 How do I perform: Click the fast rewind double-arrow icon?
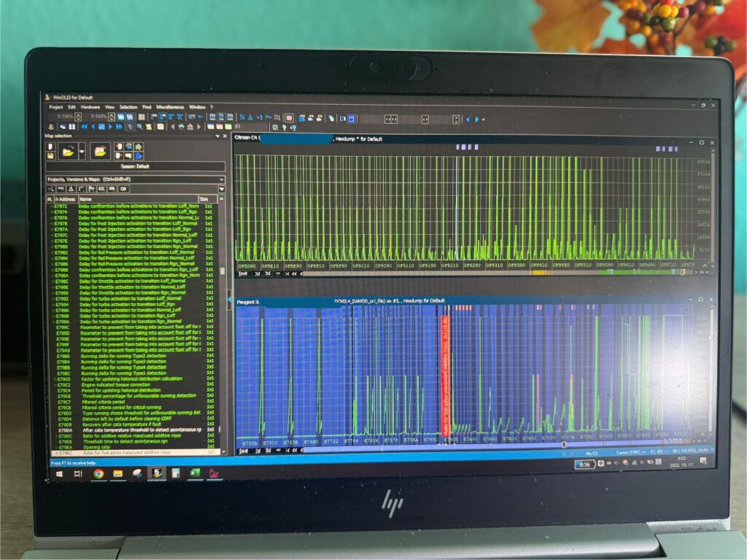click(84, 127)
